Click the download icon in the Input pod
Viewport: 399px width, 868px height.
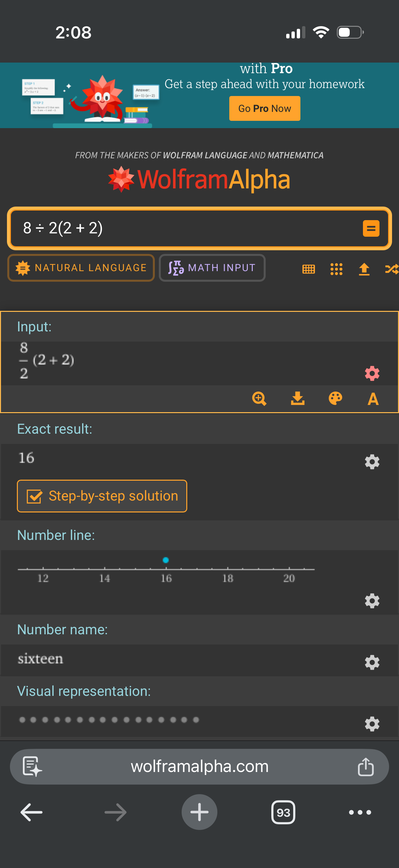coord(297,398)
